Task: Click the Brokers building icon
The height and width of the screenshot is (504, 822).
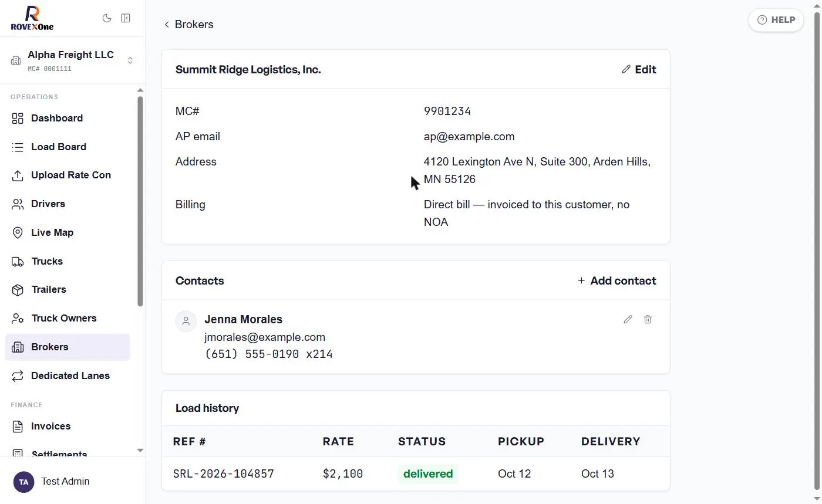Action: tap(18, 347)
